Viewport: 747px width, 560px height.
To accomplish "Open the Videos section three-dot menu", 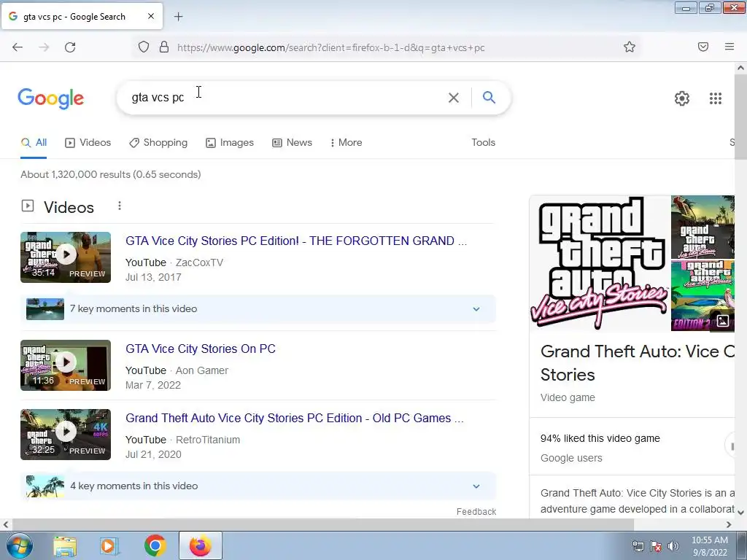I will (x=120, y=206).
